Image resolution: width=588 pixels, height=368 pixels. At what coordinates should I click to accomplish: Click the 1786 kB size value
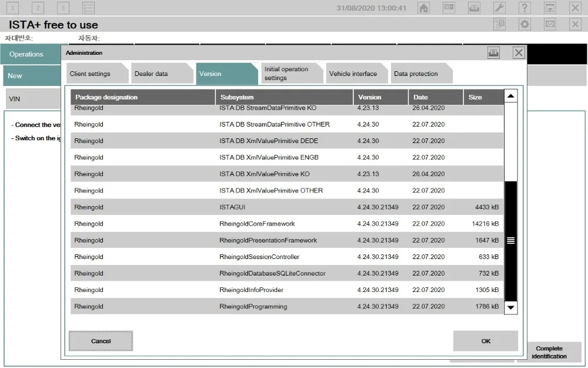pos(487,306)
